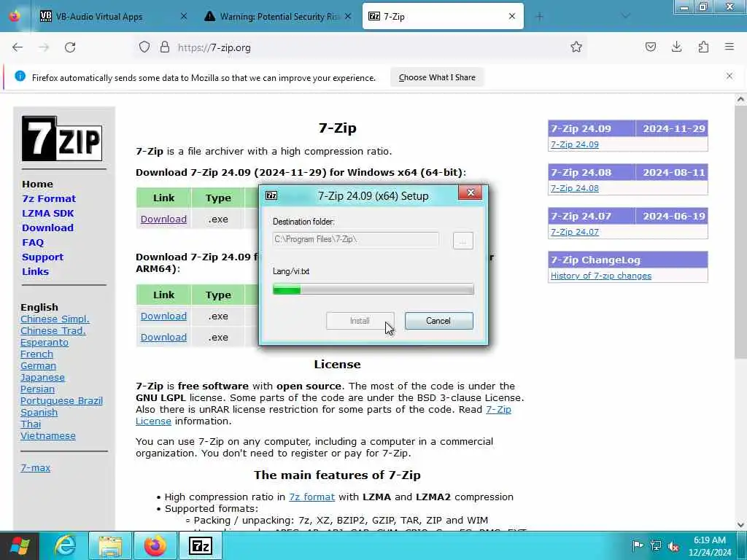Close the 7-Zip Setup dialog
The image size is (747, 560).
[471, 192]
